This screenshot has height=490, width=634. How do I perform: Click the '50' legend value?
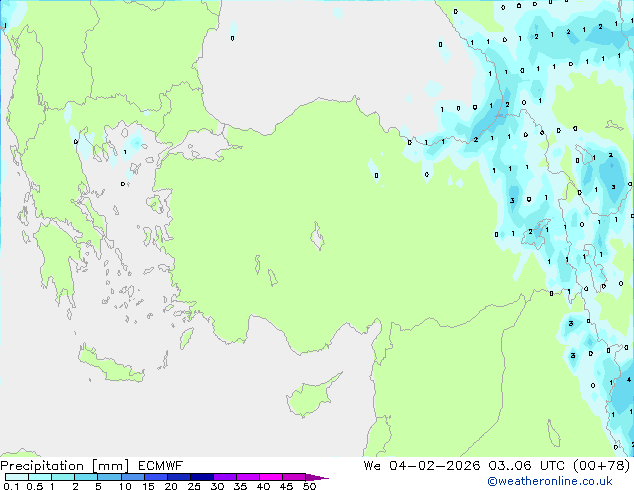[309, 486]
